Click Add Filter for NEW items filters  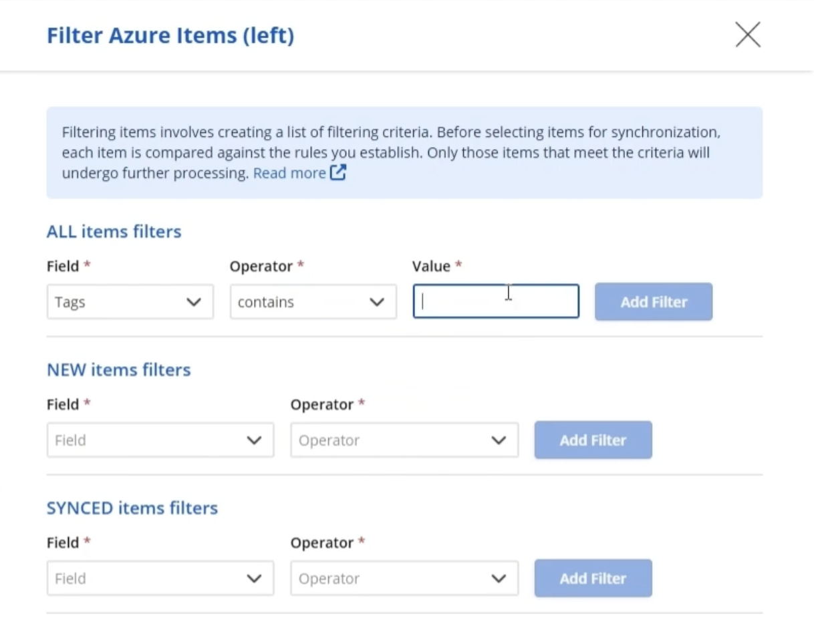pyautogui.click(x=593, y=440)
